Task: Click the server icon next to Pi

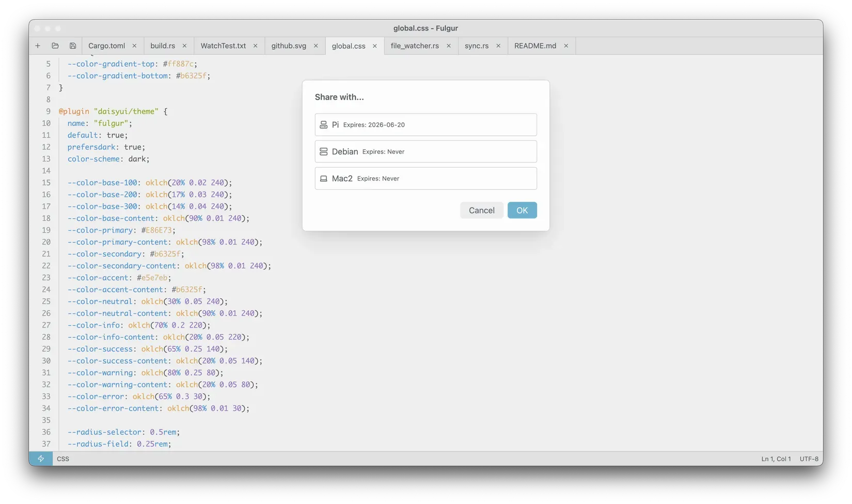Action: click(324, 124)
